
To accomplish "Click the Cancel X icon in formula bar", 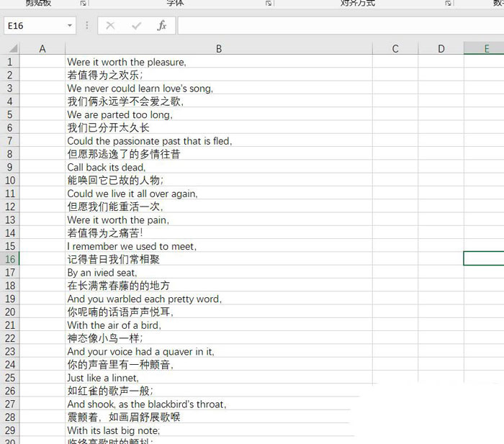I will [110, 26].
